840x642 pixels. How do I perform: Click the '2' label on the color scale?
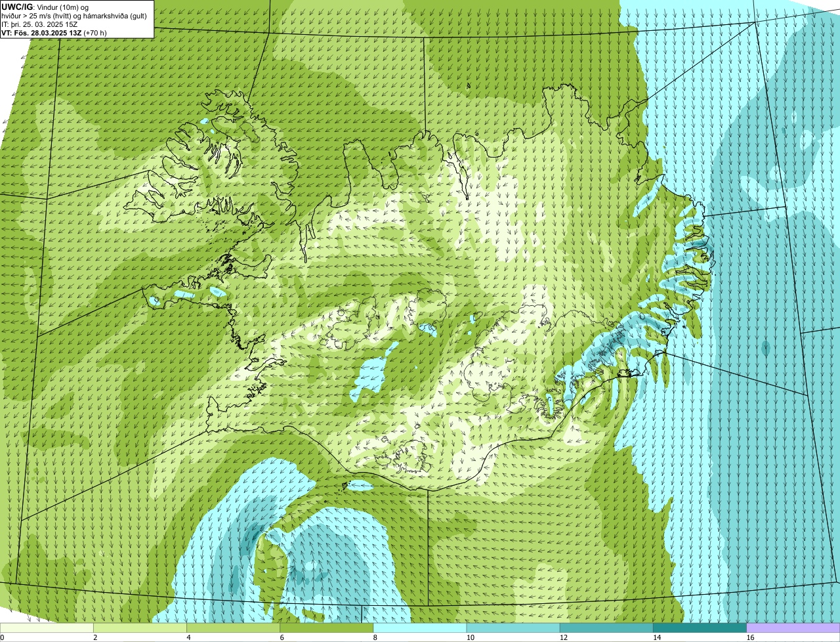[x=95, y=637]
